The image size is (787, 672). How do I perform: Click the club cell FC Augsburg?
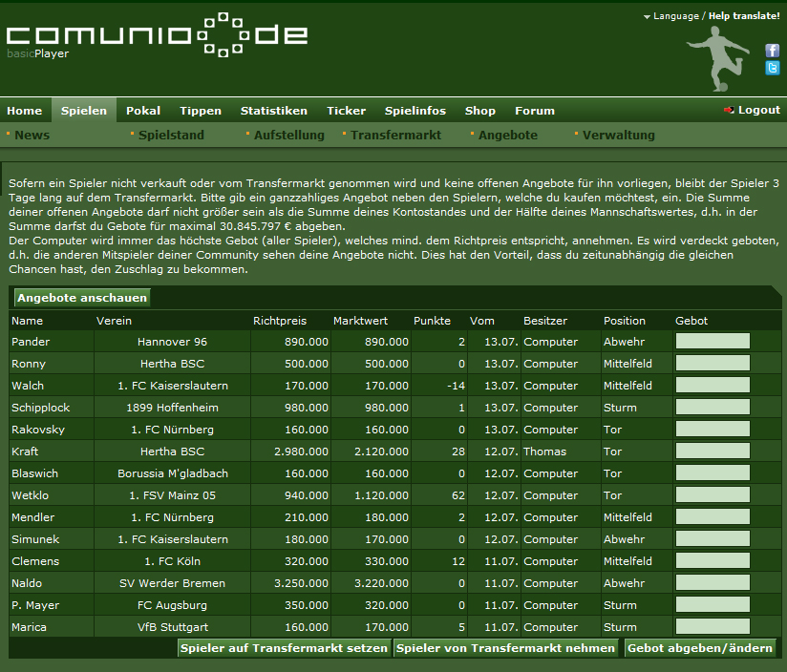(172, 605)
